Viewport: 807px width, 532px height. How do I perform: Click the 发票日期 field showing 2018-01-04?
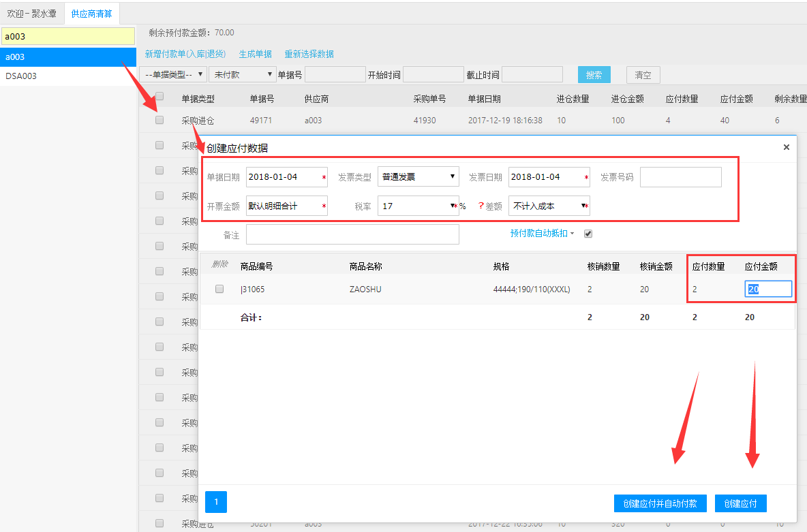click(549, 176)
